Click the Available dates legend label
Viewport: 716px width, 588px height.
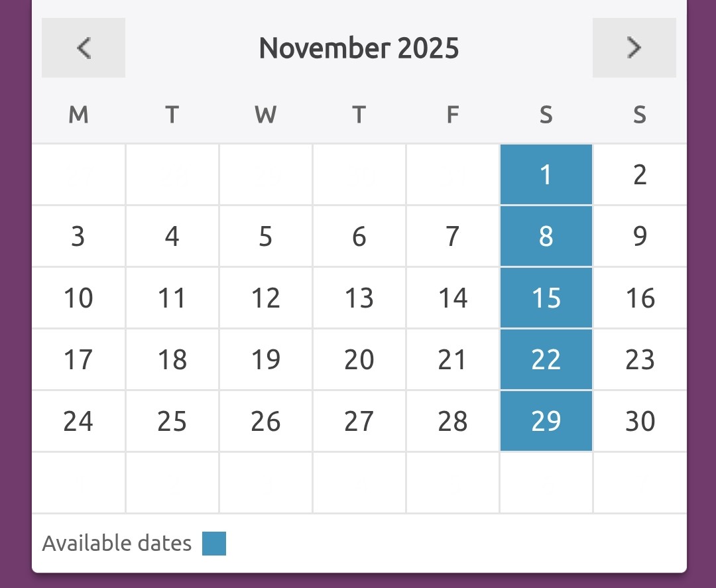tap(117, 544)
